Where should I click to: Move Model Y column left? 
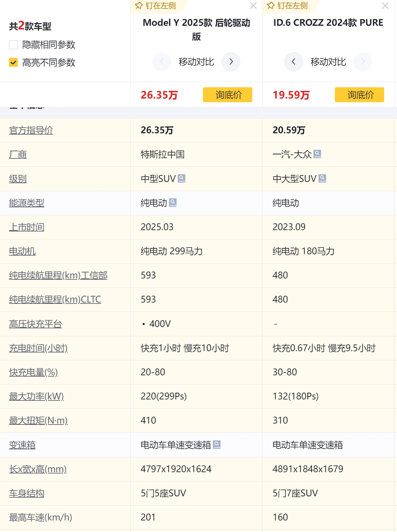[x=162, y=61]
